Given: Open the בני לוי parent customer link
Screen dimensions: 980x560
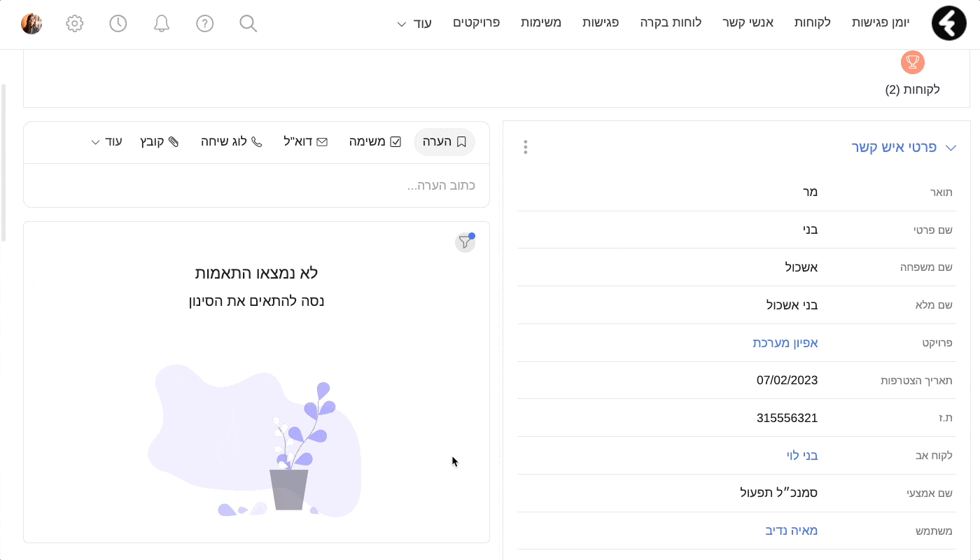Looking at the screenshot, I should point(802,456).
